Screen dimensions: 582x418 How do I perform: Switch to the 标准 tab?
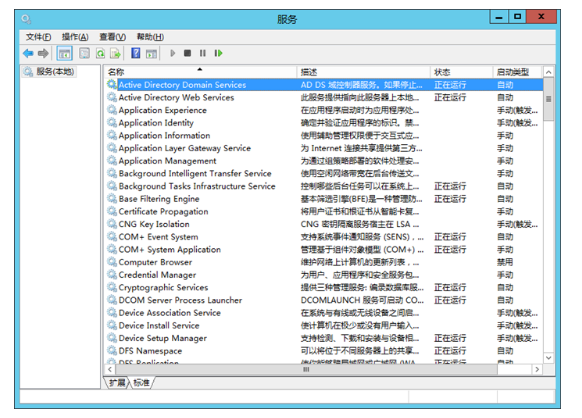coord(141,383)
